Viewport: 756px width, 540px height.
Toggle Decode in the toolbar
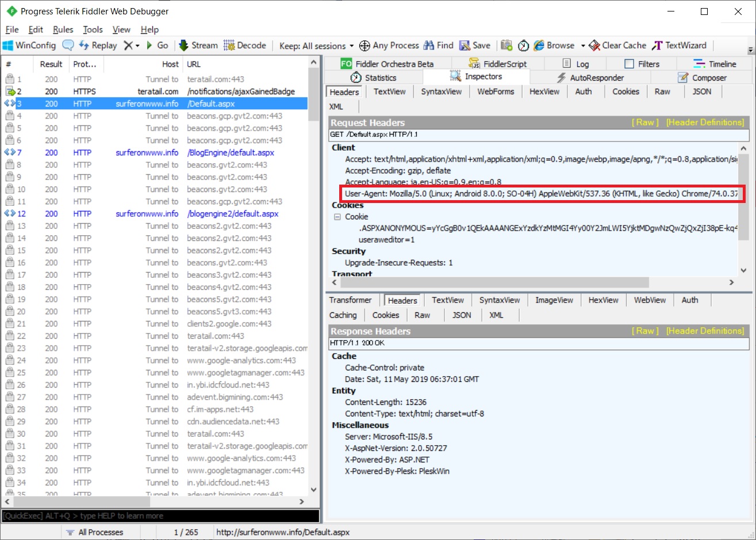(245, 45)
